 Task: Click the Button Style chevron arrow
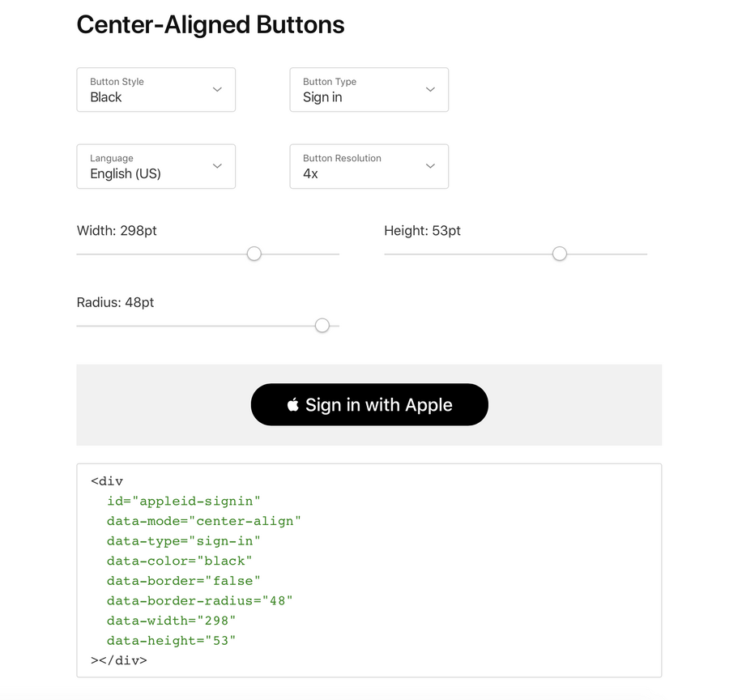pyautogui.click(x=217, y=89)
